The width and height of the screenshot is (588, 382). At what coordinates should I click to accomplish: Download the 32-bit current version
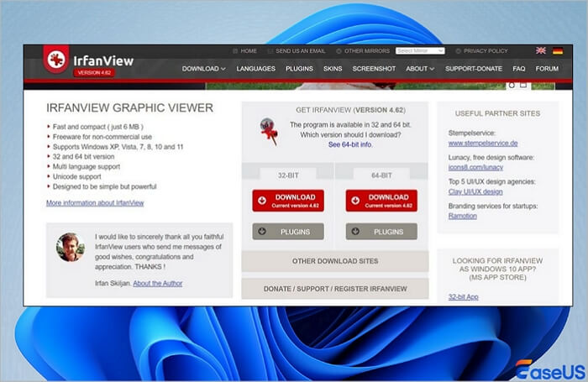[x=288, y=201]
